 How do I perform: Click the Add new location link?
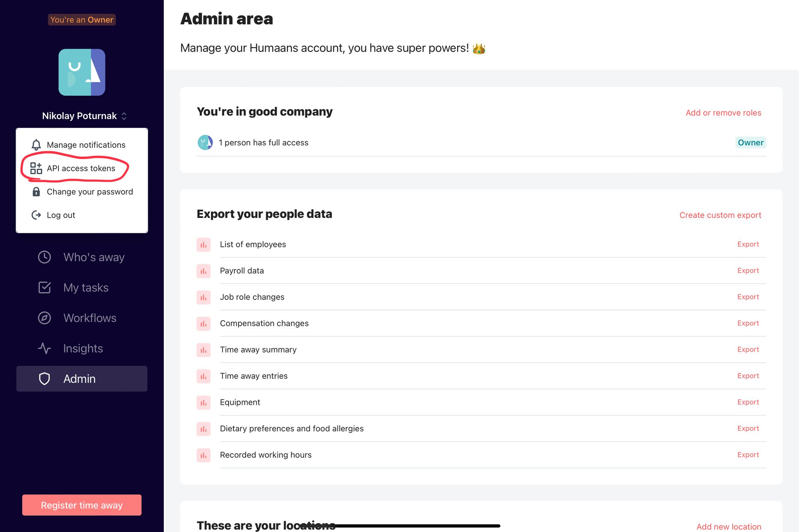[x=729, y=526]
